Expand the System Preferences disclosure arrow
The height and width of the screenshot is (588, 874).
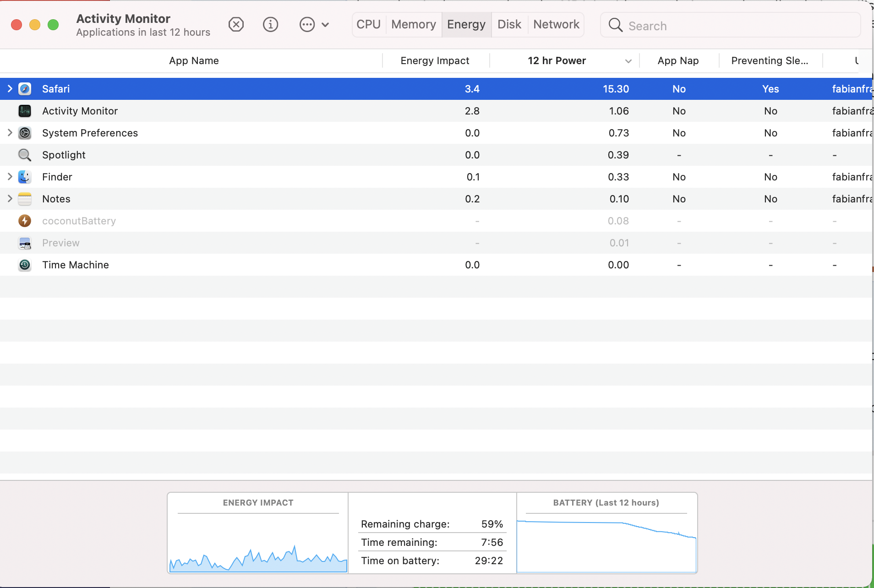10,133
